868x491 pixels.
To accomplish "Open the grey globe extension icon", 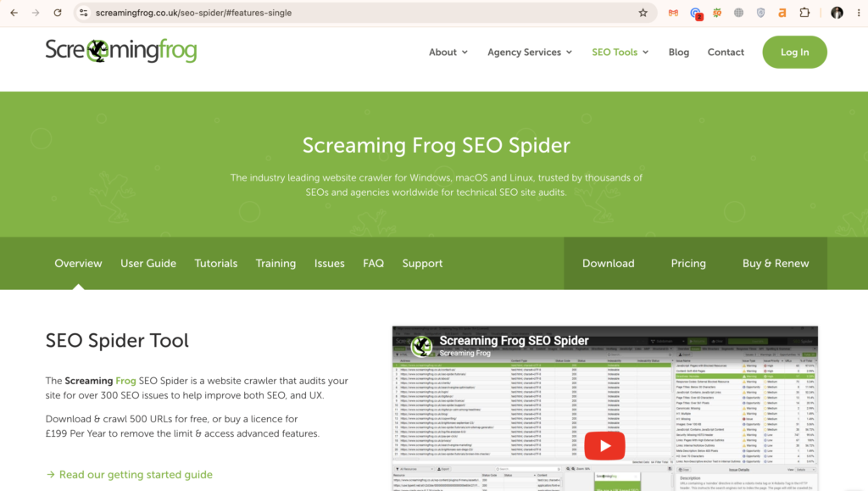I will 738,13.
